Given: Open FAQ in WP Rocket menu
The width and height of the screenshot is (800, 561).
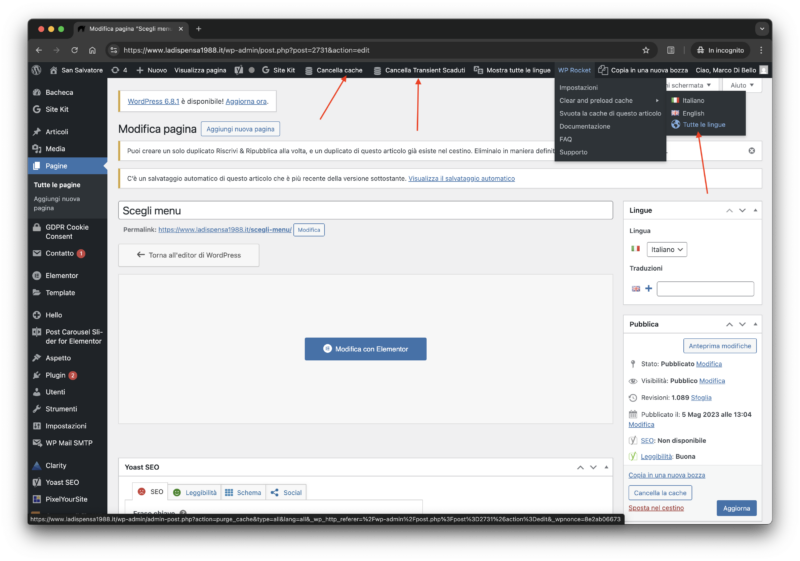Looking at the screenshot, I should click(x=565, y=139).
